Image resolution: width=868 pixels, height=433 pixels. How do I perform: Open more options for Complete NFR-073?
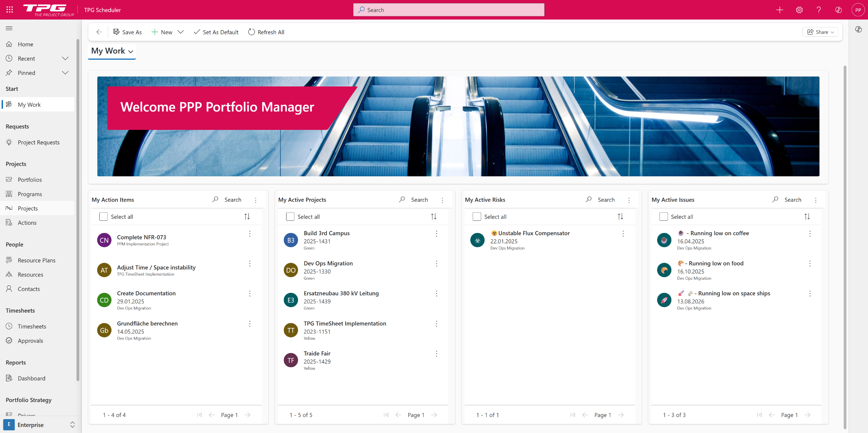point(250,234)
